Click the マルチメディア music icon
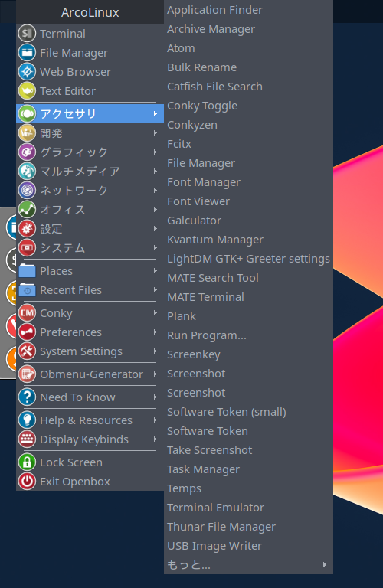Screen dimensions: 383x588 click(x=27, y=171)
